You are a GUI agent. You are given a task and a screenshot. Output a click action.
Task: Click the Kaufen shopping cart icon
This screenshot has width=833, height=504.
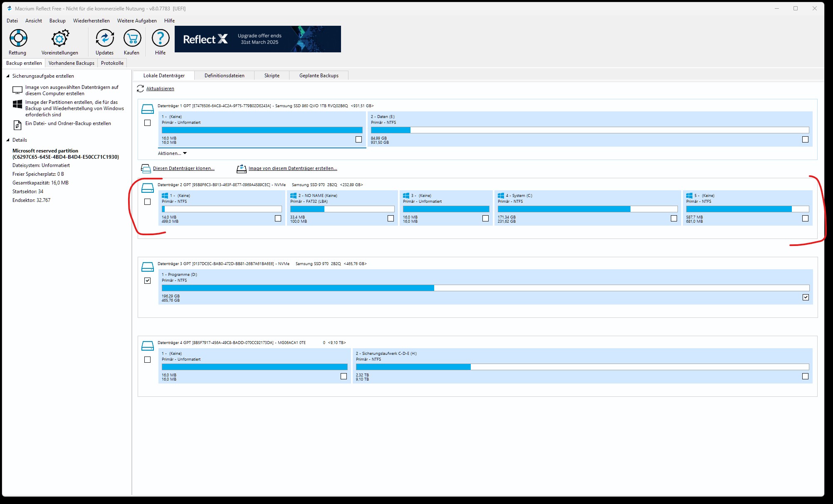point(132,38)
